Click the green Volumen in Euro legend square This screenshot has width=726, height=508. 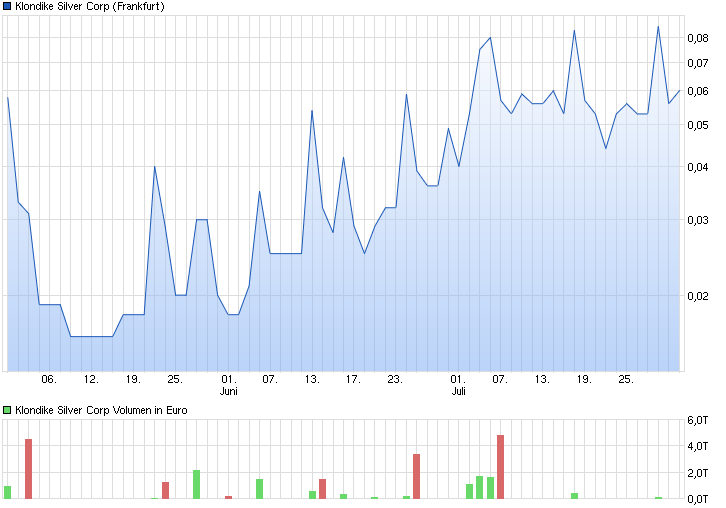pyautogui.click(x=7, y=410)
